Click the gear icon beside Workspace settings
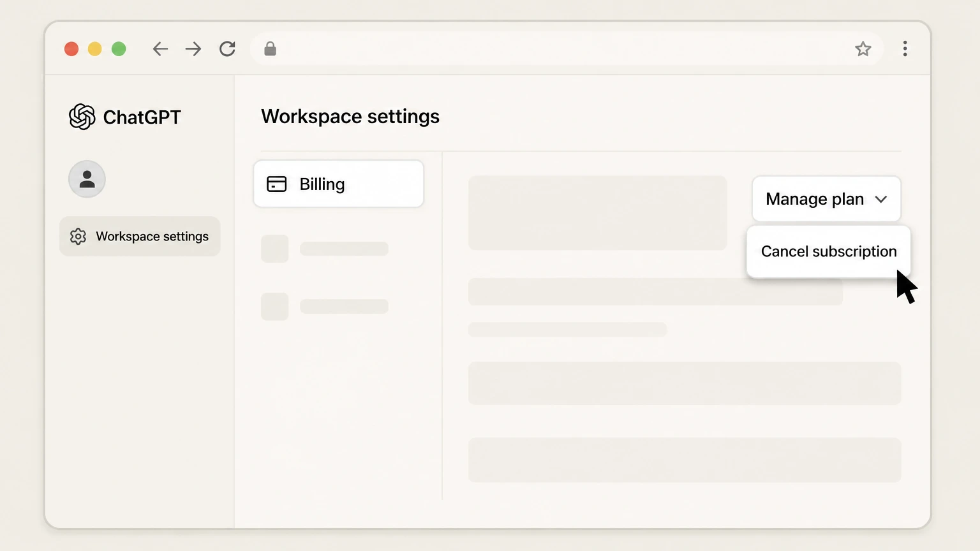This screenshot has width=980, height=551. click(78, 237)
